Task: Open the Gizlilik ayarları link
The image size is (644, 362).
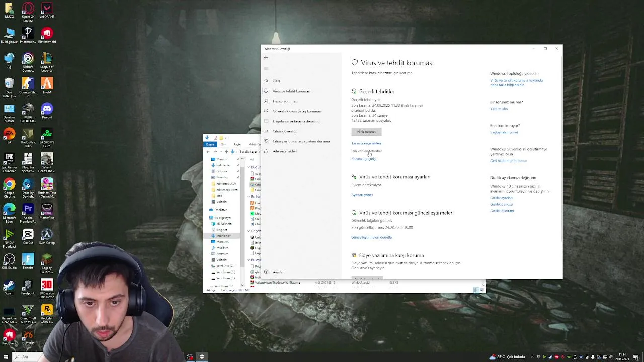Action: [x=501, y=198]
